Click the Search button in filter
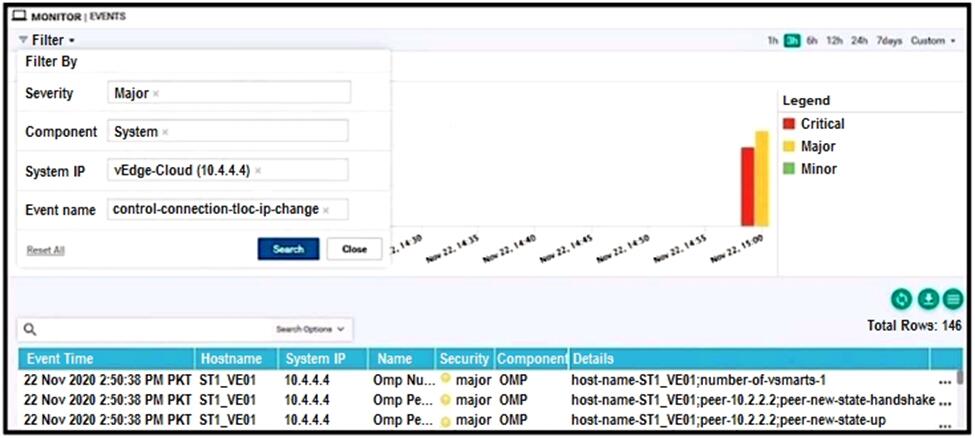Viewport: 975px width, 438px height. click(x=288, y=249)
